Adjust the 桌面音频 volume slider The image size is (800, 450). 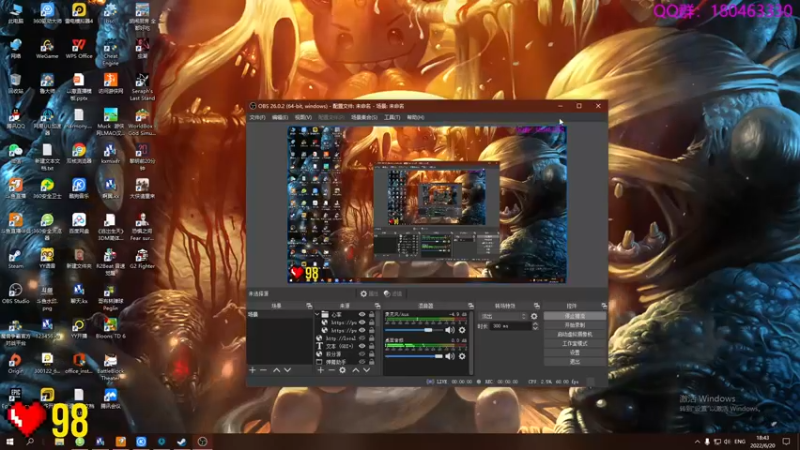[414, 356]
